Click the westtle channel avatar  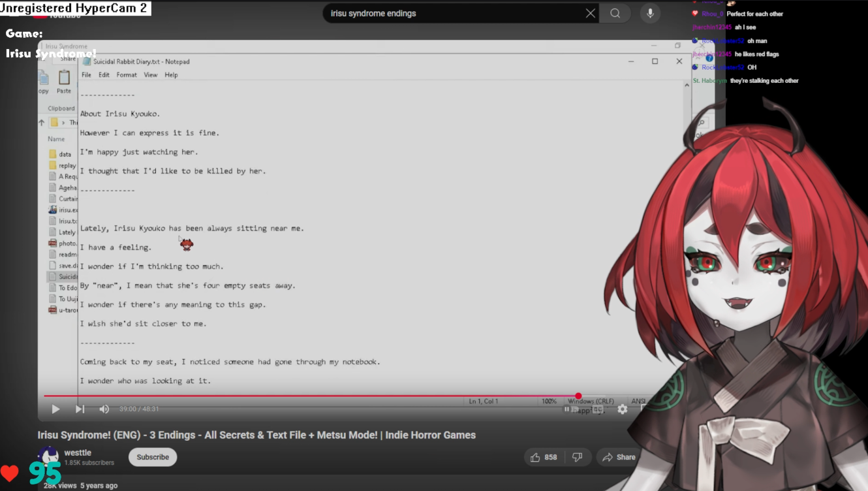48,456
